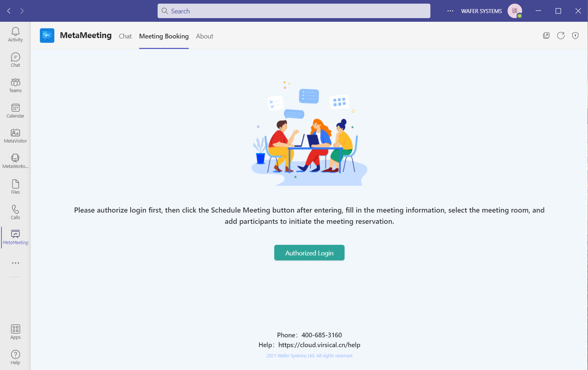
Task: Open the About tab
Action: [205, 36]
